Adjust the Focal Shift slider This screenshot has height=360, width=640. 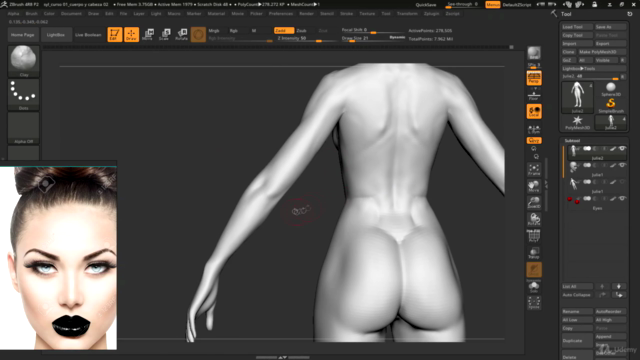373,30
